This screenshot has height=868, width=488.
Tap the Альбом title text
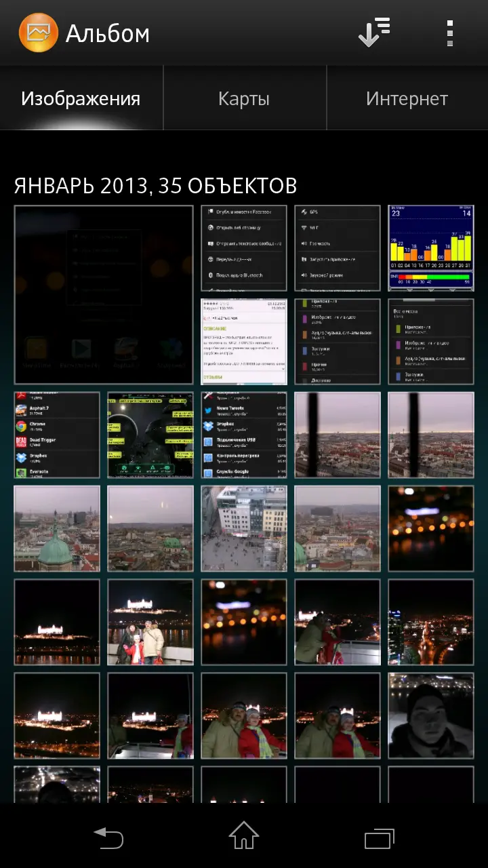pos(107,33)
